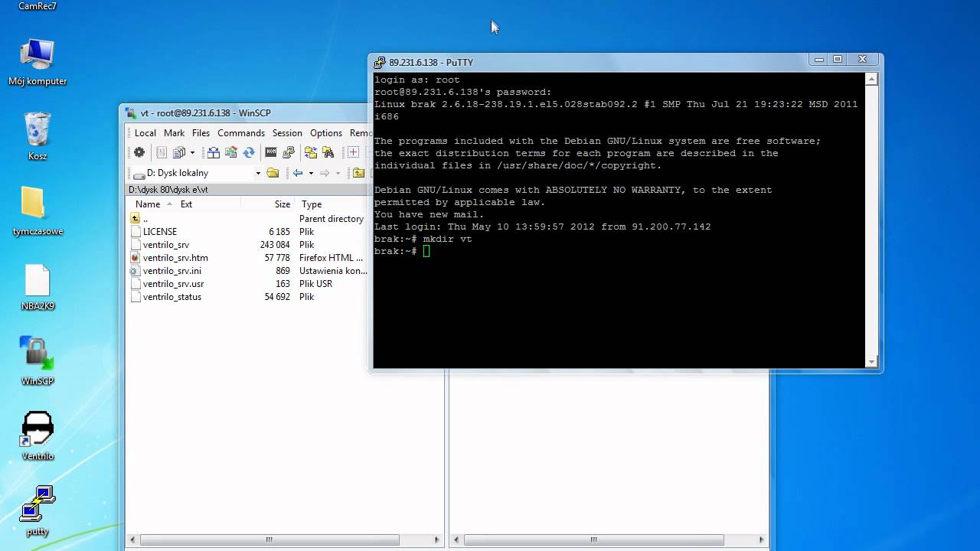The width and height of the screenshot is (980, 551).
Task: Expand back history dropdown arrow in WinSCP
Action: [x=311, y=173]
